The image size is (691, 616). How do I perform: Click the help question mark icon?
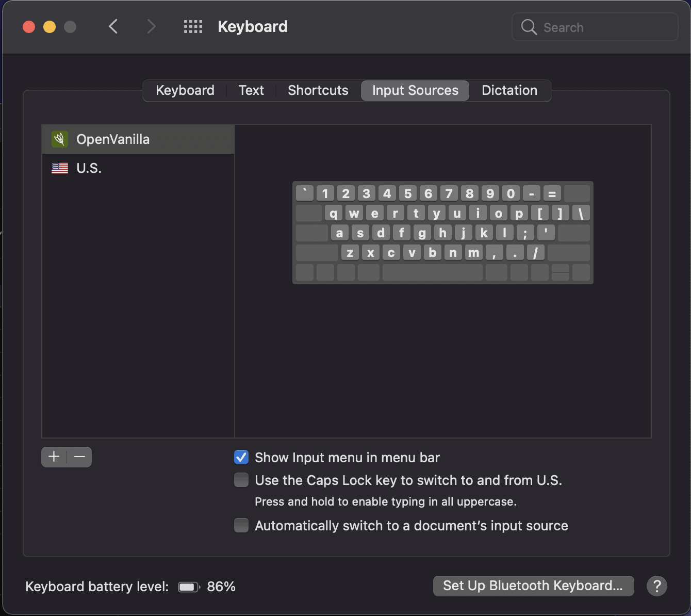point(657,586)
